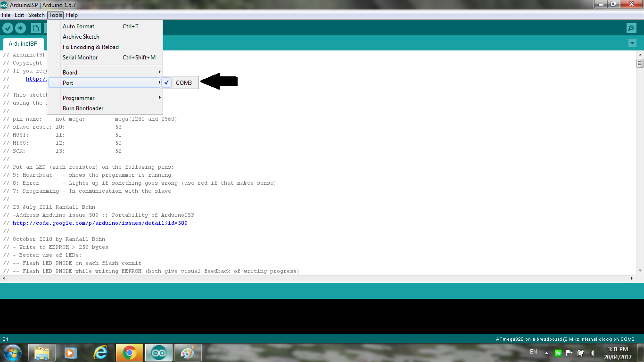Click the Verify checkmark toolbar button
The image size is (644, 362).
pyautogui.click(x=8, y=28)
